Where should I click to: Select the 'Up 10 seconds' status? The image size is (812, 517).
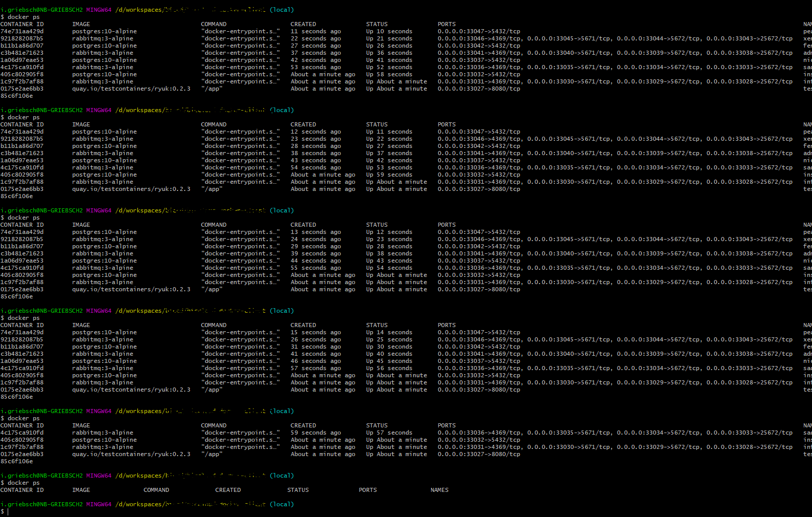[x=389, y=31]
